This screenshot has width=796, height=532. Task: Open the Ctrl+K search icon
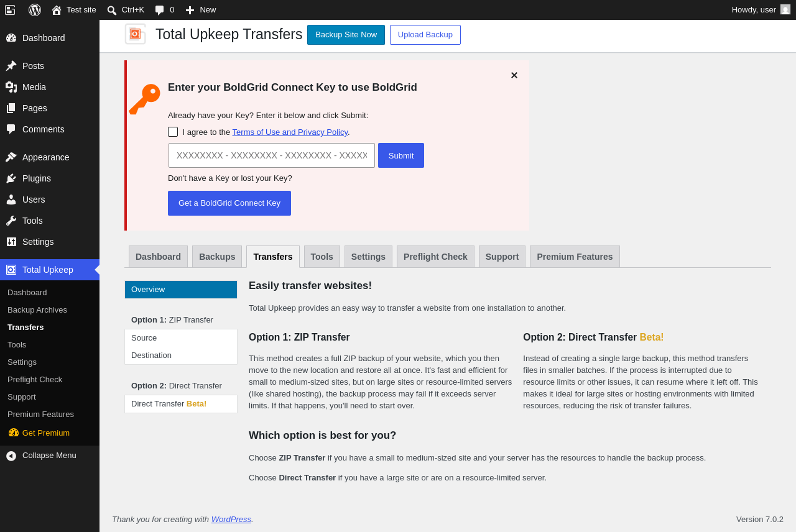112,10
